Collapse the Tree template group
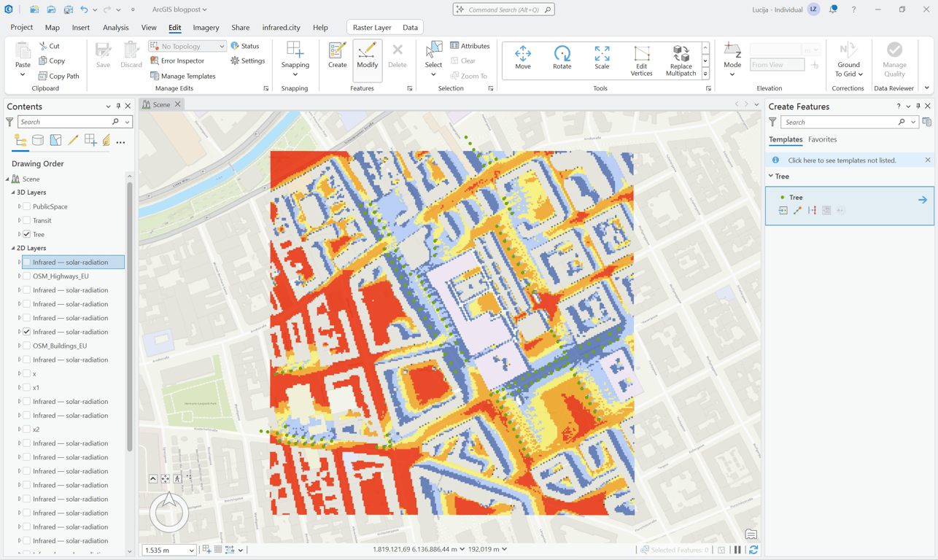Viewport: 938px width, 560px height. (x=771, y=176)
